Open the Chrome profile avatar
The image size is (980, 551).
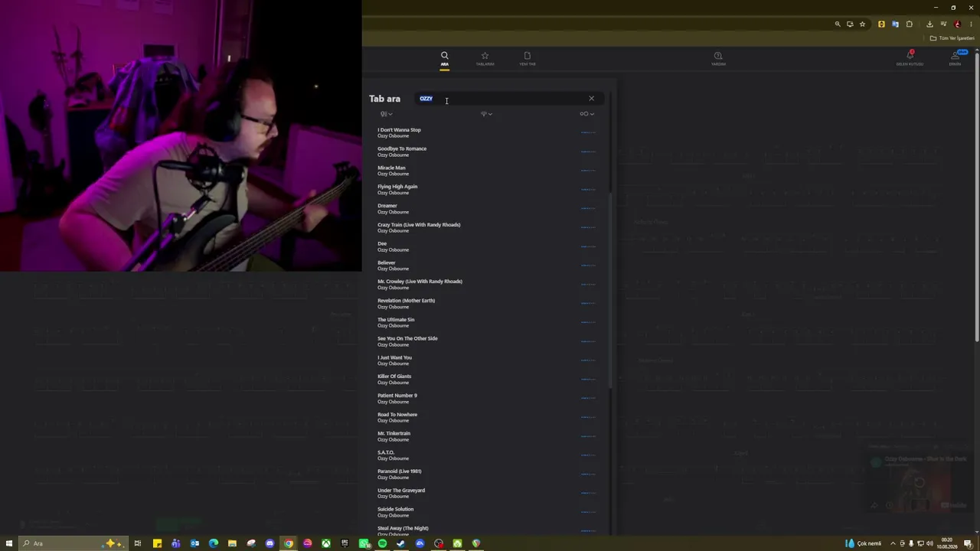point(957,24)
